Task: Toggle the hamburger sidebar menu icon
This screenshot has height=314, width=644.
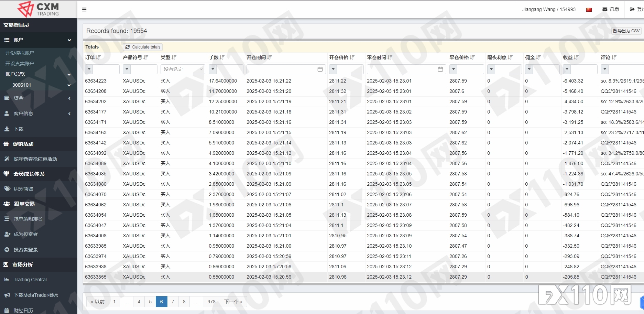Action: (x=84, y=10)
